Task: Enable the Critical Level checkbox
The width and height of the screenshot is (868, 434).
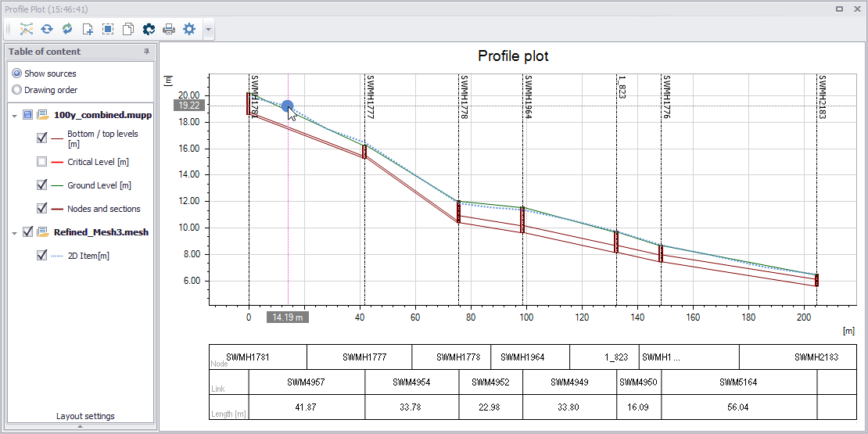Action: click(41, 162)
